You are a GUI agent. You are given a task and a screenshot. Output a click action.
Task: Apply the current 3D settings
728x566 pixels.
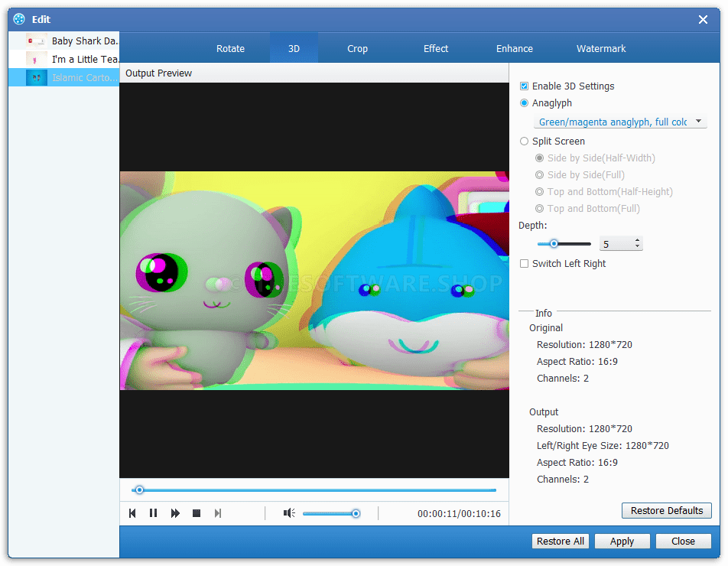(622, 541)
